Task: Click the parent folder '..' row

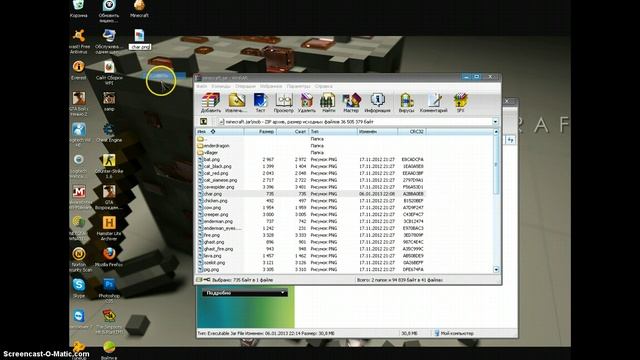Action: click(x=310, y=139)
